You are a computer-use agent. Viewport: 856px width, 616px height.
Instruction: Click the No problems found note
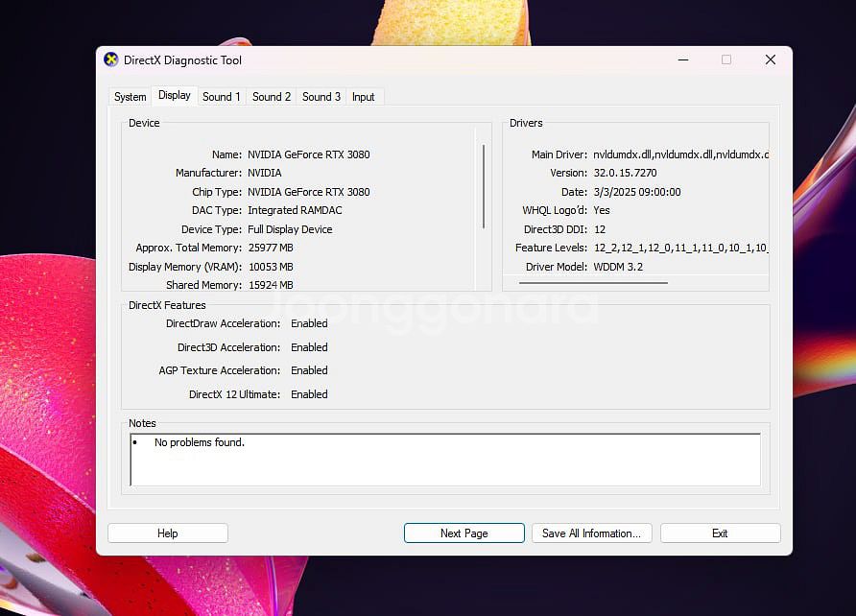(x=200, y=442)
